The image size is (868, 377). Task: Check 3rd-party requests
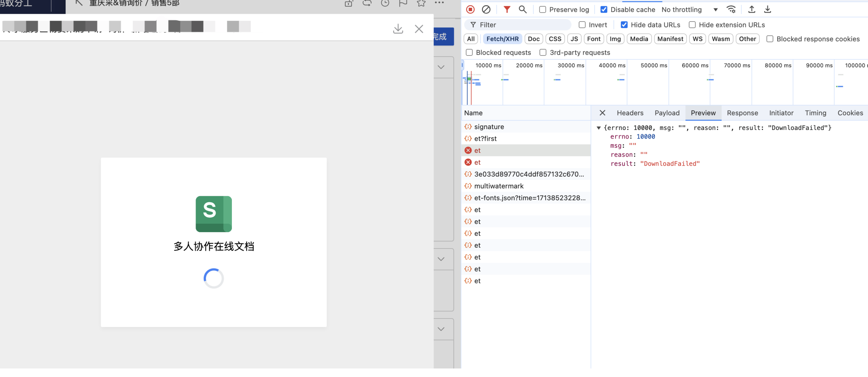click(543, 53)
